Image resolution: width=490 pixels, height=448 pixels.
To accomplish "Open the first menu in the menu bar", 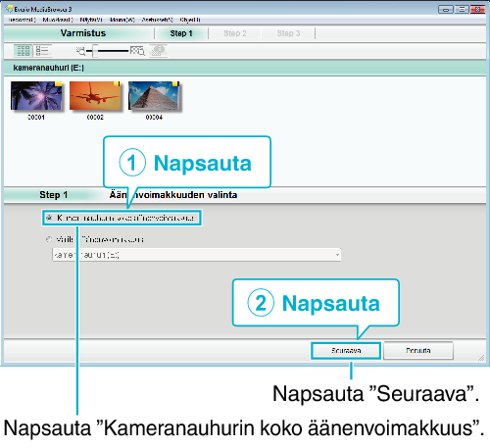I will click(22, 20).
